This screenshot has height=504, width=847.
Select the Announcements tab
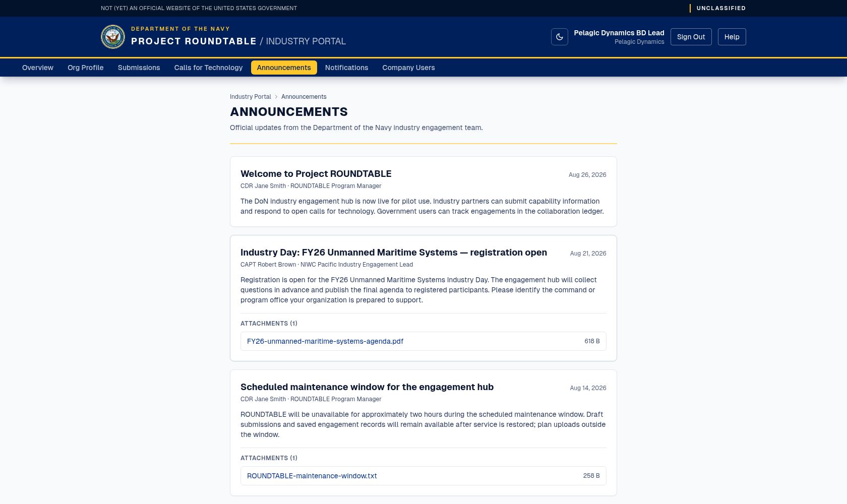tap(284, 68)
